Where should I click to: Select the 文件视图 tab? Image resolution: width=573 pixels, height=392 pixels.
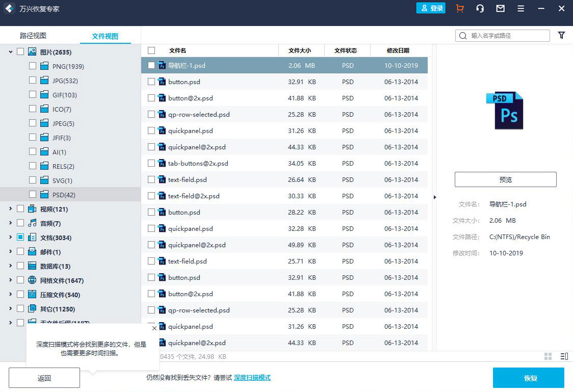click(105, 36)
